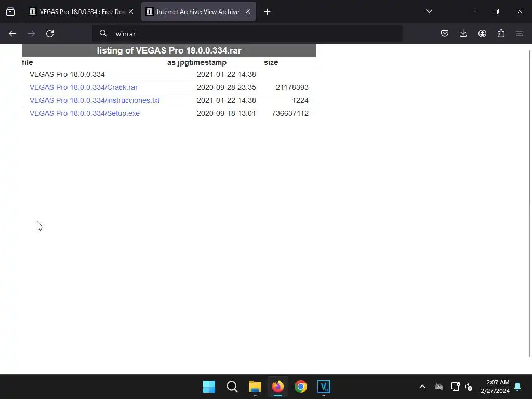Show hidden system tray icons
This screenshot has height=399, width=532.
[x=422, y=387]
